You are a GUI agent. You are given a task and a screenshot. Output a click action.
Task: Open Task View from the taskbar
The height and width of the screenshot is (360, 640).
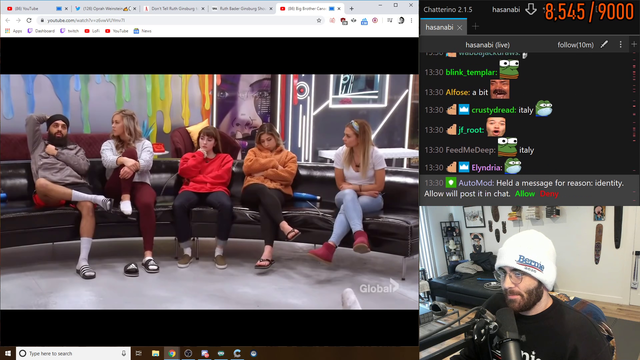coord(139,353)
